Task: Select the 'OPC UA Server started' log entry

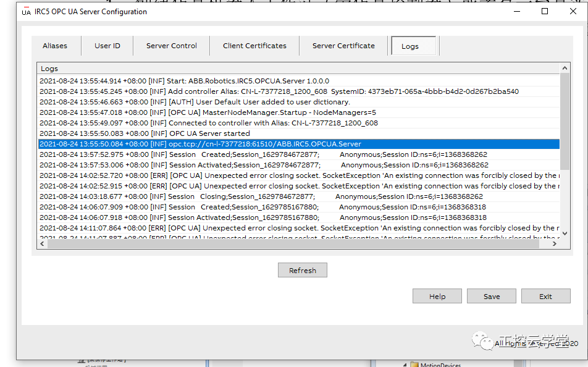Action: point(299,133)
